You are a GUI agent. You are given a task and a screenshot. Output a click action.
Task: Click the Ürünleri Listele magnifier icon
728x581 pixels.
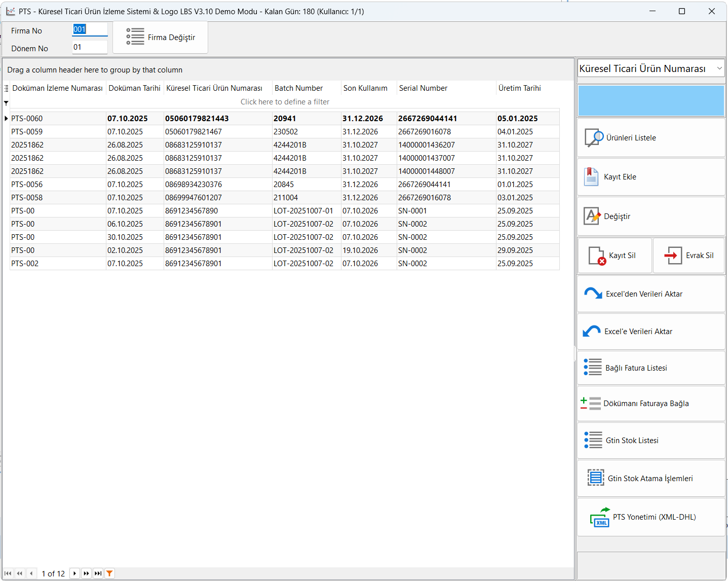pyautogui.click(x=594, y=138)
